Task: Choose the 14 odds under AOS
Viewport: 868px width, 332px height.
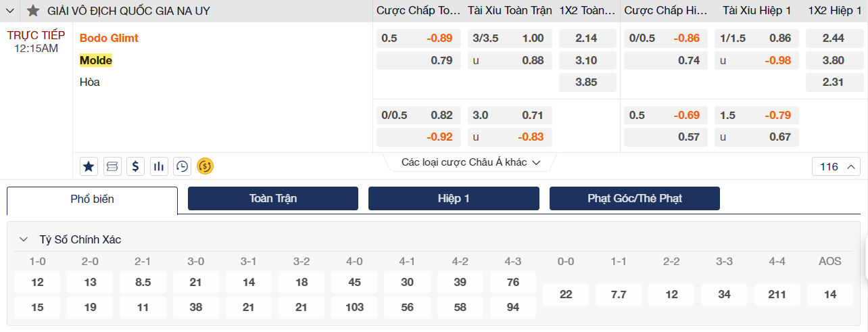Action: [x=830, y=294]
